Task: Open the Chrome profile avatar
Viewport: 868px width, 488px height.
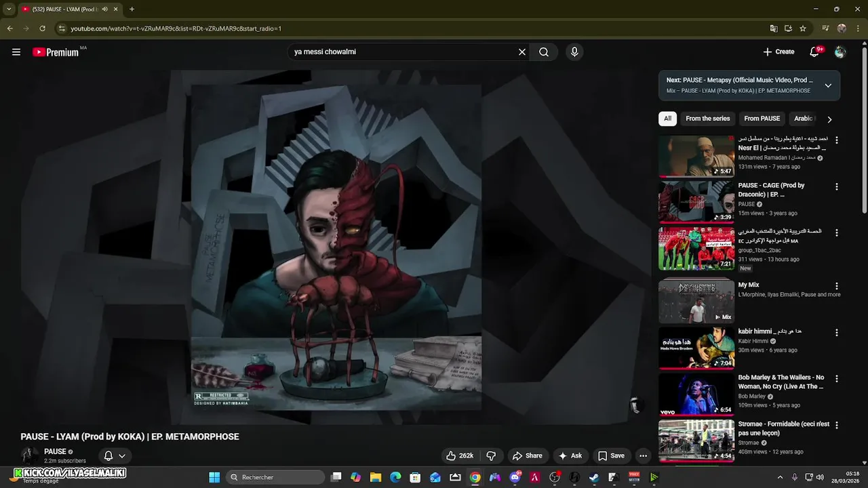Action: coord(842,28)
